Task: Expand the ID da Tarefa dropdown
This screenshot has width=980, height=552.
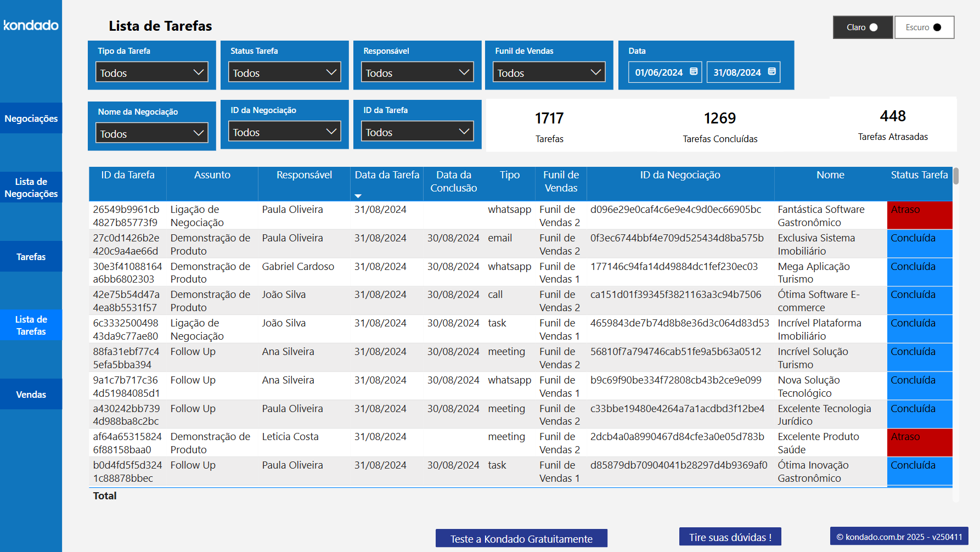Action: tap(417, 131)
